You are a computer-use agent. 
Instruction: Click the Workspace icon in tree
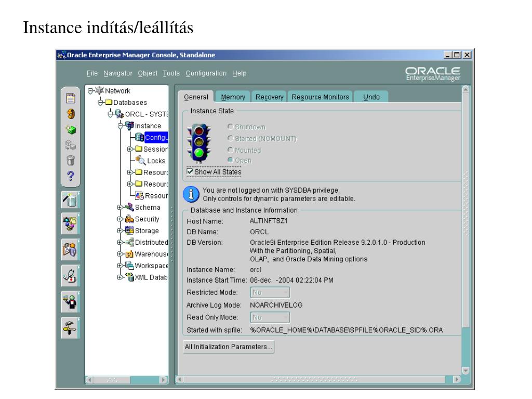click(x=129, y=265)
